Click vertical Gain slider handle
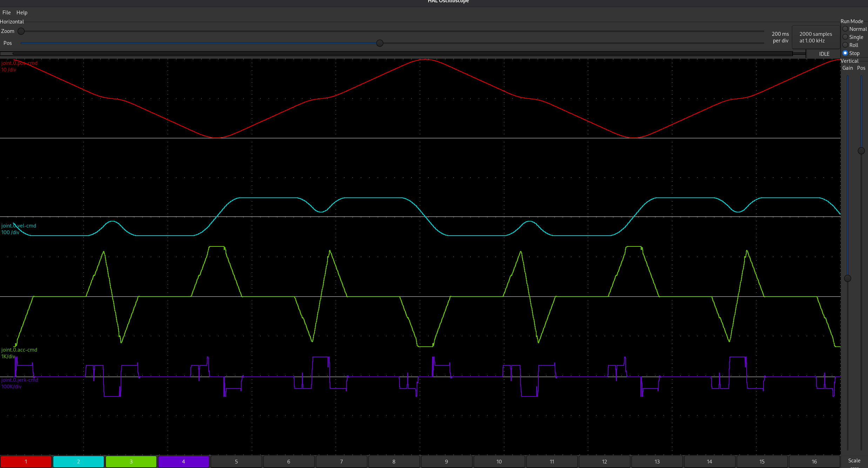This screenshot has width=868, height=468. coord(848,278)
